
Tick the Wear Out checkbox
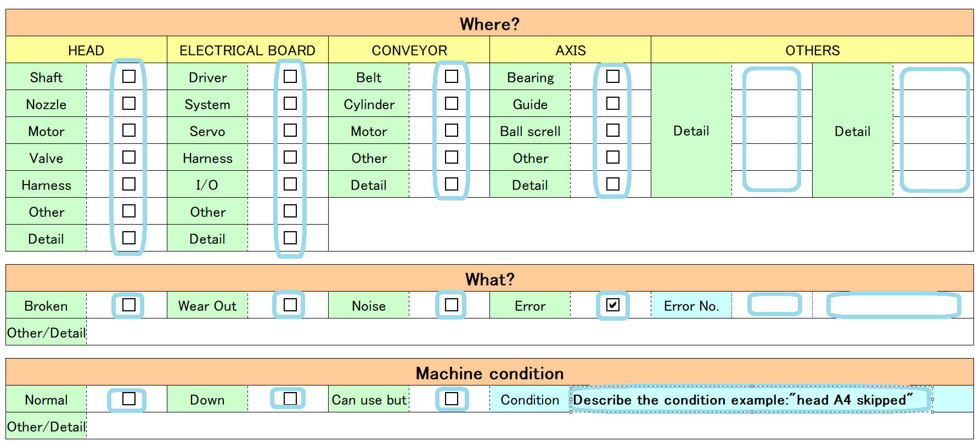[x=290, y=305]
